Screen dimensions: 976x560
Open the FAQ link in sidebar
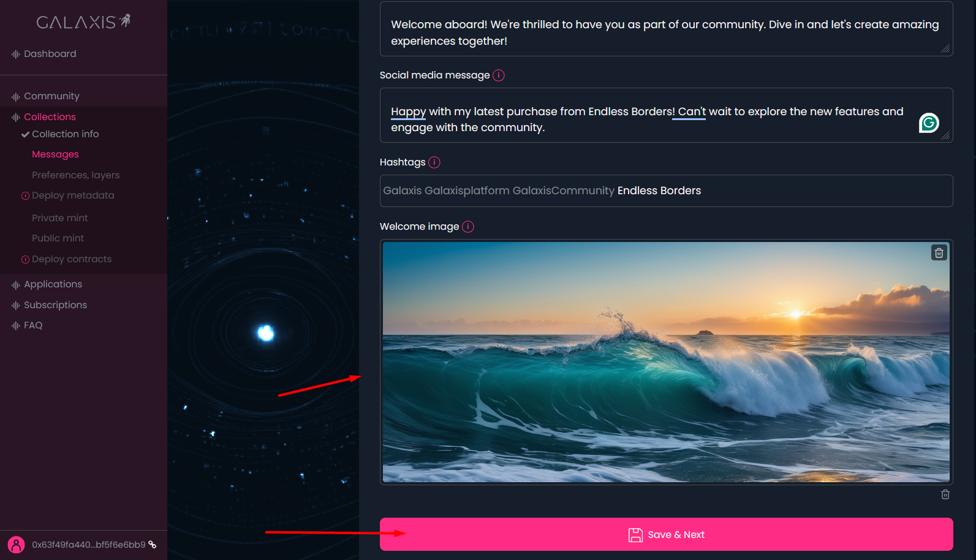pos(33,325)
